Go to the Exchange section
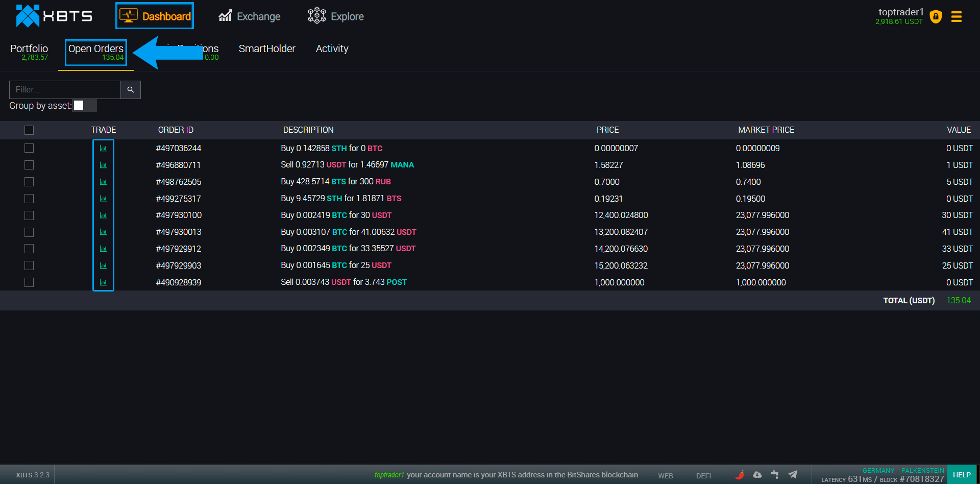980x484 pixels. click(x=249, y=16)
